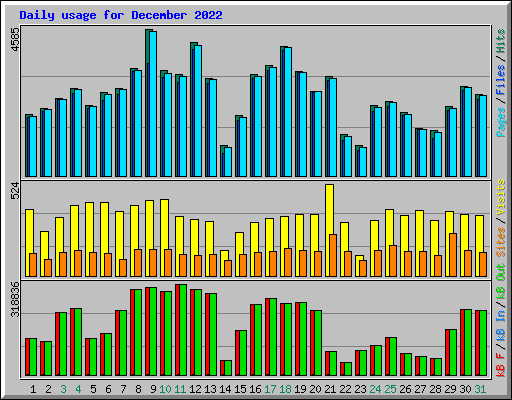Select day 30 on the date axis
512x400 pixels.
point(465,389)
